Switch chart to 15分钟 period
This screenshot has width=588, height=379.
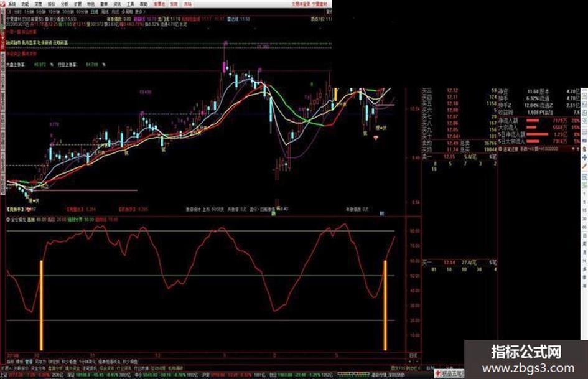(x=54, y=12)
